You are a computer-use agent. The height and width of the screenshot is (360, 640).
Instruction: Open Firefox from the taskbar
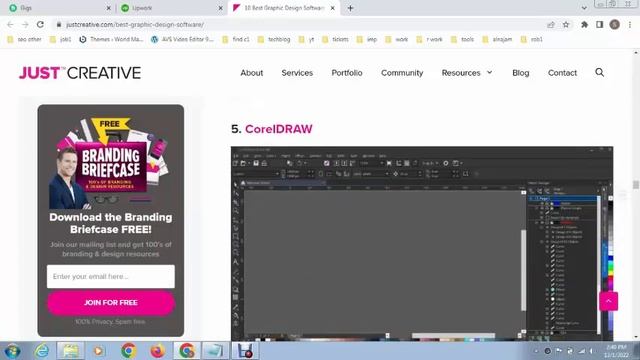(x=158, y=351)
